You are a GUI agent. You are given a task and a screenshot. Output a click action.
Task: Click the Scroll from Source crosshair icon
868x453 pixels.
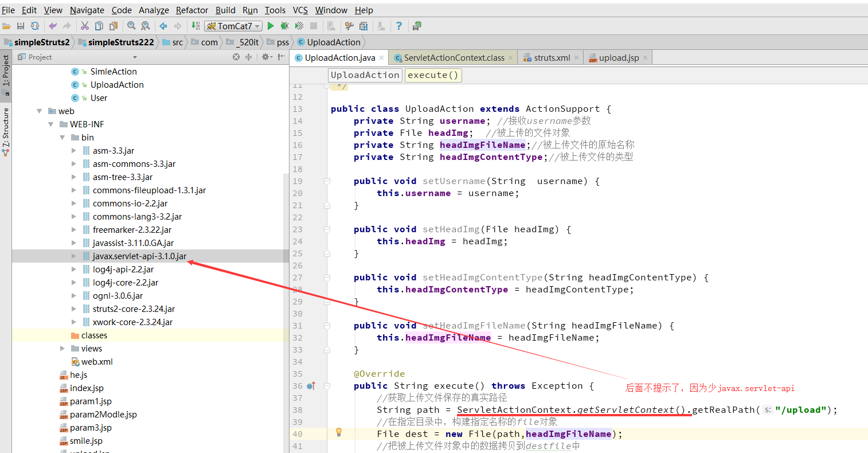pos(236,57)
